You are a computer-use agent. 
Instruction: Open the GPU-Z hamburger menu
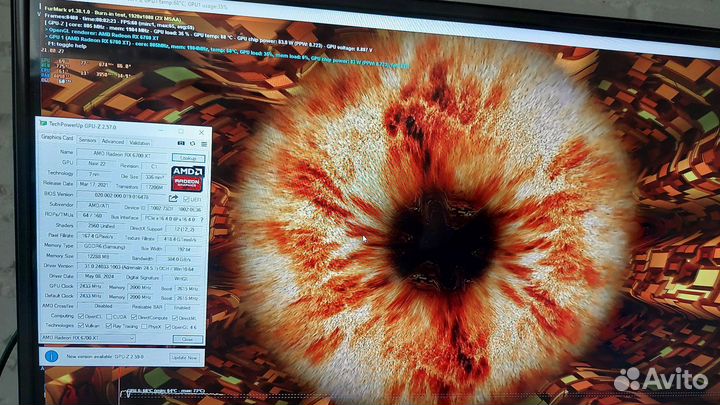204,144
